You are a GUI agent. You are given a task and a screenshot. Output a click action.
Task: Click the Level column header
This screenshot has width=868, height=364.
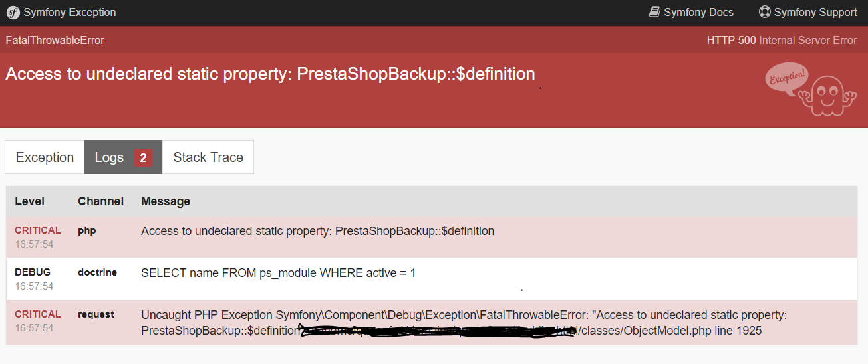pos(30,201)
